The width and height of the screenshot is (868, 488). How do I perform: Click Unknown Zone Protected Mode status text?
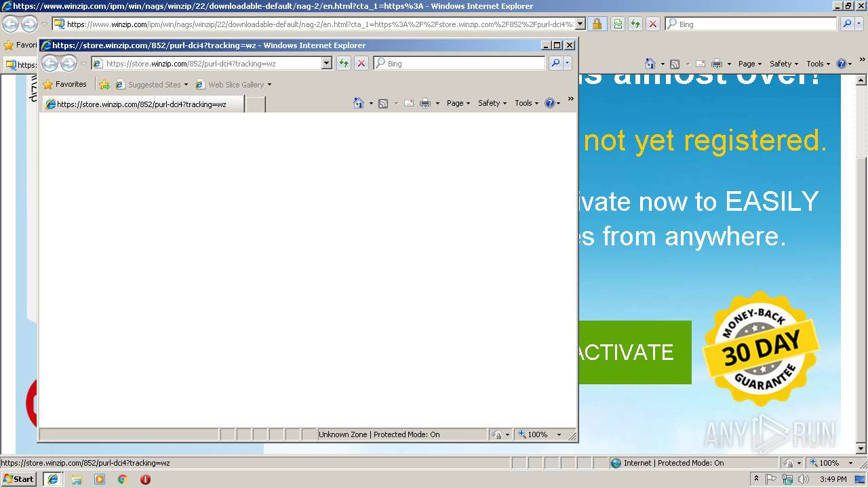pos(379,434)
